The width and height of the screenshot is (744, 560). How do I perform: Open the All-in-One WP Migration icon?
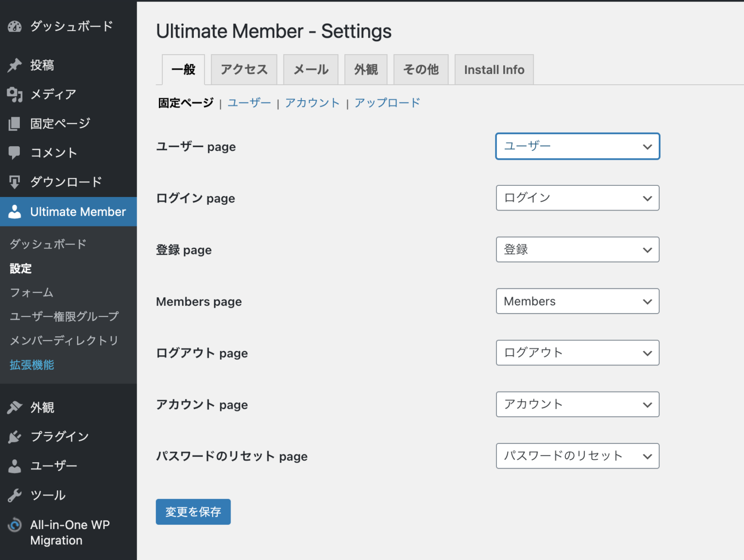pyautogui.click(x=14, y=525)
